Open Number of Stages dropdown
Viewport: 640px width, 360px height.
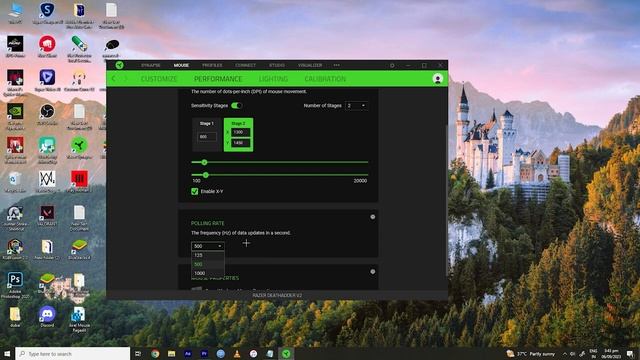click(x=356, y=106)
